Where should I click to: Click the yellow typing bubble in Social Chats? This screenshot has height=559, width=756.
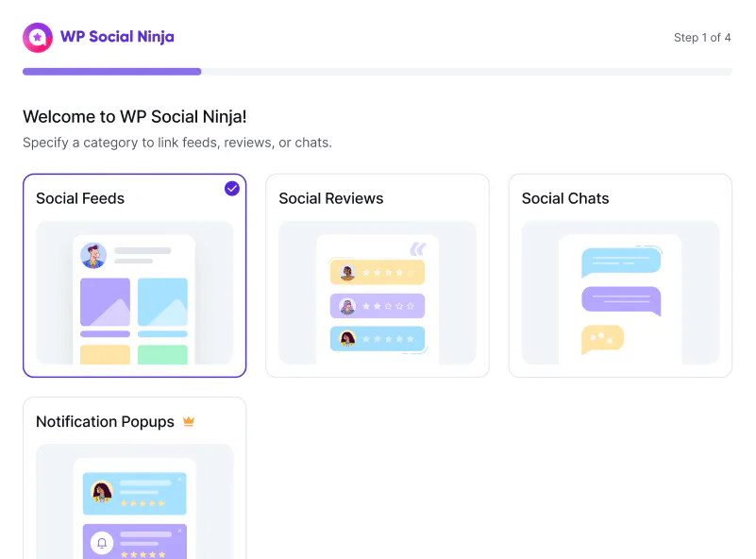pos(603,339)
